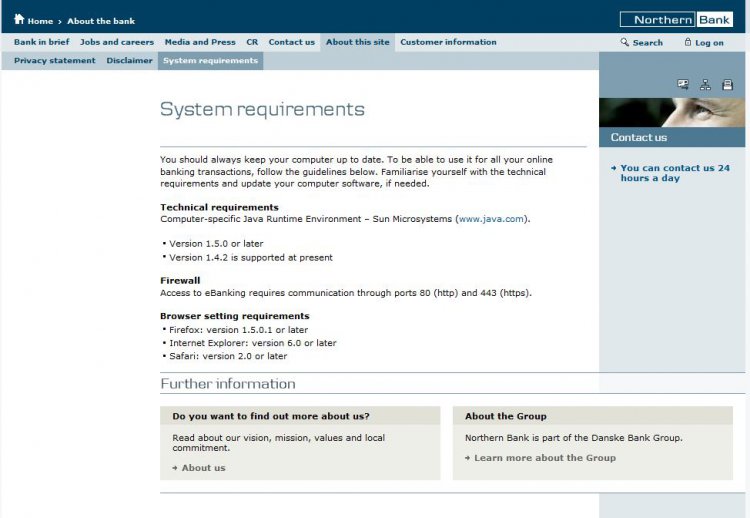
Task: Open 'About the bank' breadcrumb link
Action: pyautogui.click(x=101, y=21)
